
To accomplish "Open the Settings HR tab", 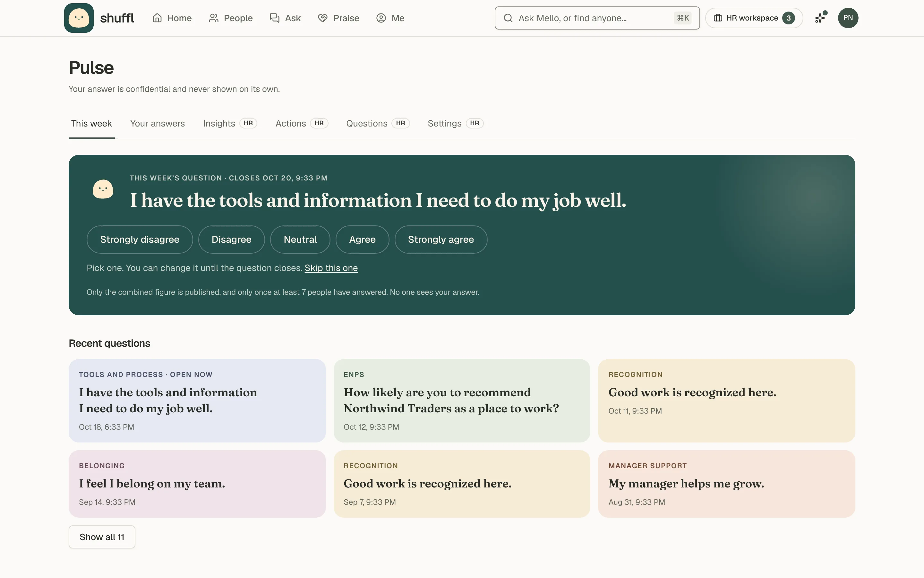I will click(x=455, y=124).
